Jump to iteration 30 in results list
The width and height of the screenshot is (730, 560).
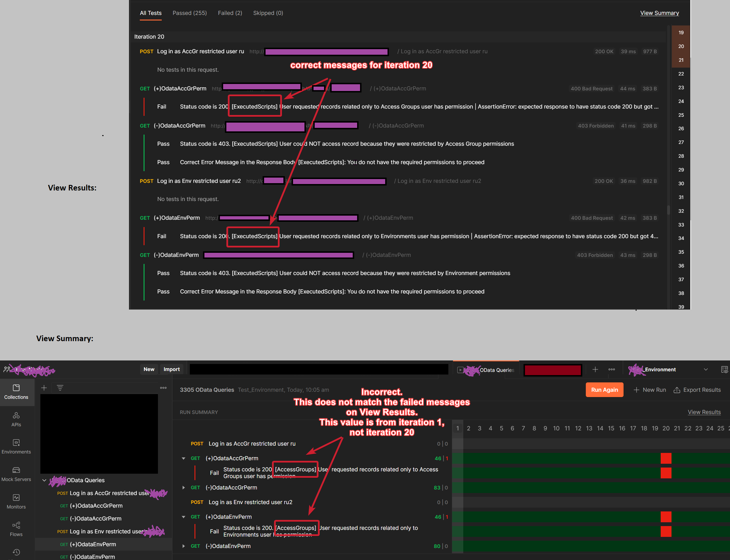681,183
